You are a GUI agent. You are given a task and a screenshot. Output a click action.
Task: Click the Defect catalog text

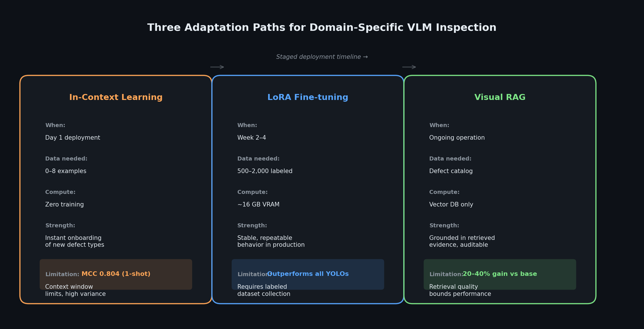[x=451, y=171]
